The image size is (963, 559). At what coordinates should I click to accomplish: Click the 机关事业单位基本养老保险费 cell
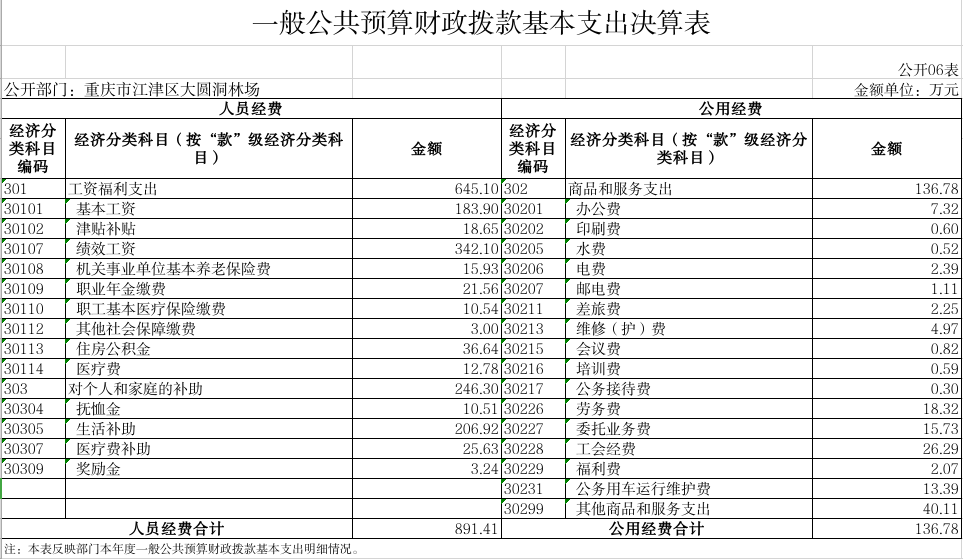(x=209, y=268)
